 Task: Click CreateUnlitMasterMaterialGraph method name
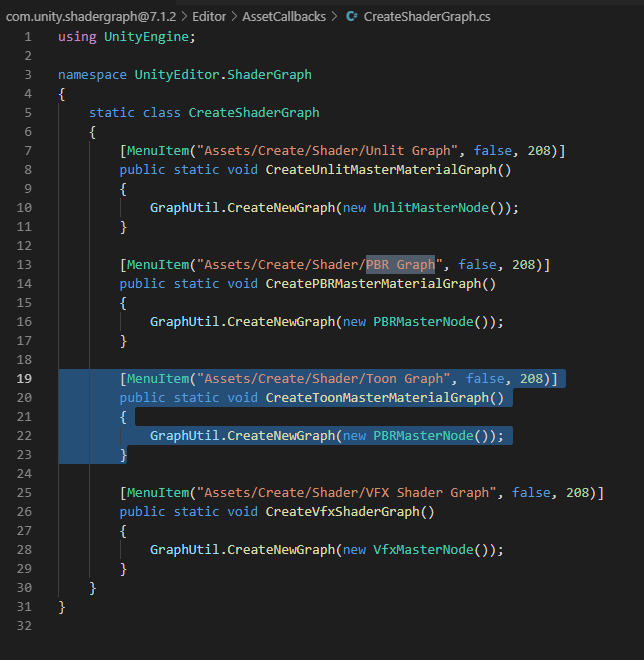(381, 170)
